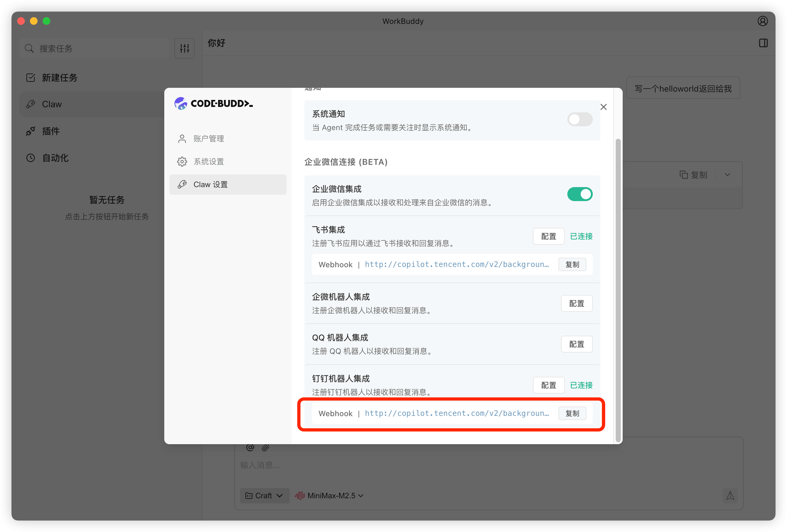Viewport: 787px width, 532px height.
Task: Click the filter icon beside the search box
Action: click(185, 48)
